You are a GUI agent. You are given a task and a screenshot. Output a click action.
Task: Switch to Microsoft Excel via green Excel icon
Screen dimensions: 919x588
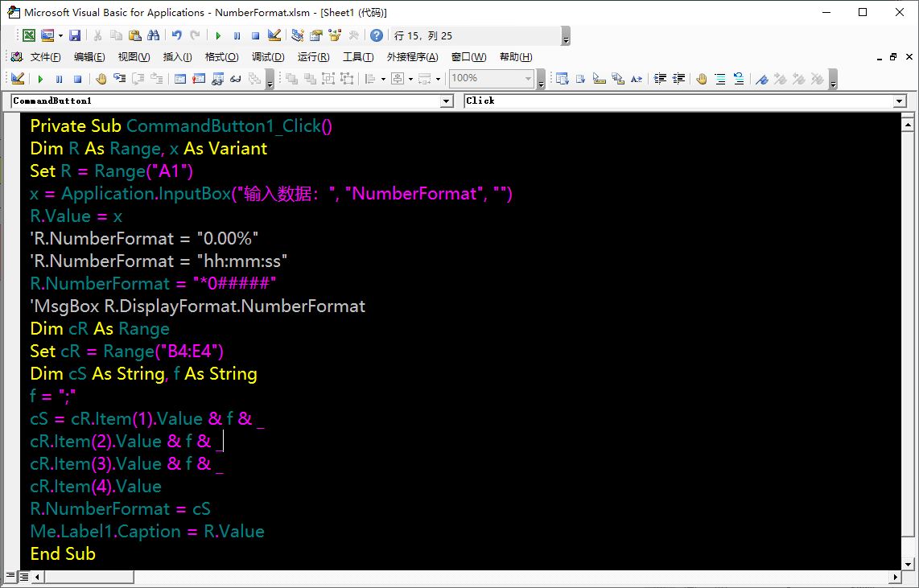click(x=29, y=35)
